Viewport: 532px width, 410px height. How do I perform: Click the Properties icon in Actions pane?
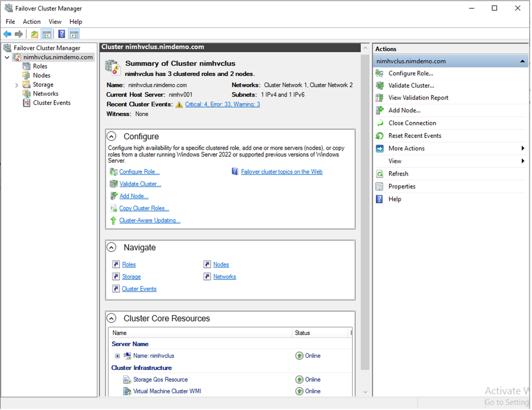tap(380, 187)
